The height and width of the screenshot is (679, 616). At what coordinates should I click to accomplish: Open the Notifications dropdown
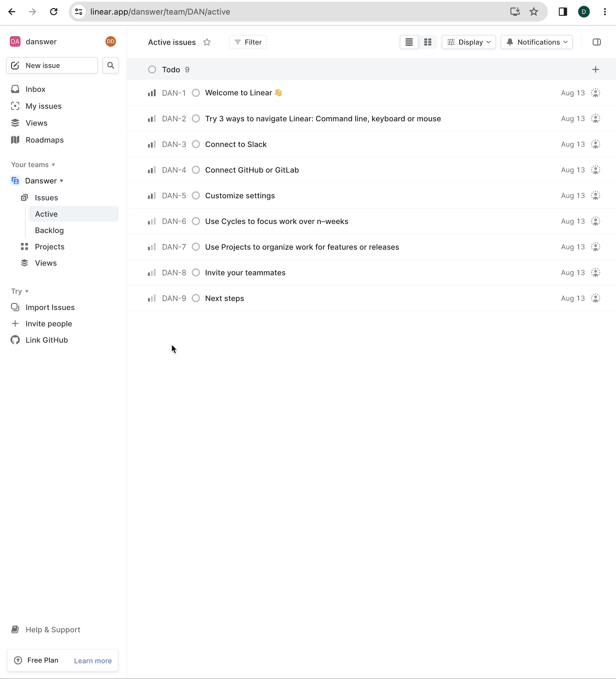[536, 42]
